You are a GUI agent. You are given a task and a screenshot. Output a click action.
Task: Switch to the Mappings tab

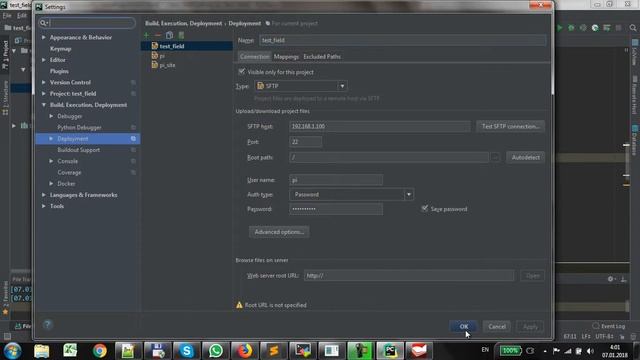pyautogui.click(x=286, y=56)
